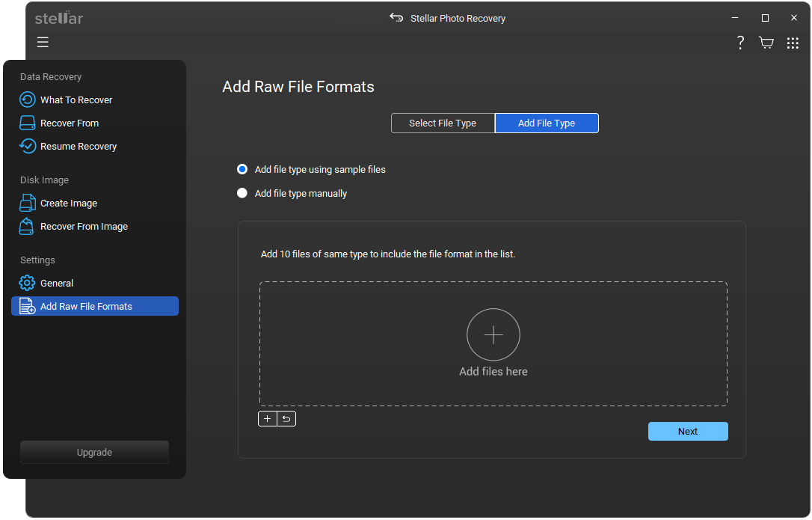Open the help question mark icon
This screenshot has height=520, width=812.
(740, 43)
